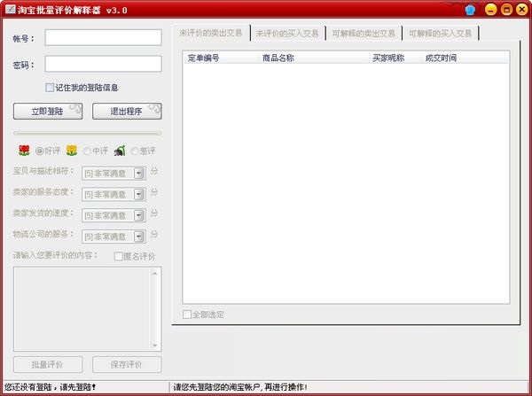Click status text 请您先登陆您的淘宝帐户
Viewport: 532px width, 396px height.
pos(240,387)
